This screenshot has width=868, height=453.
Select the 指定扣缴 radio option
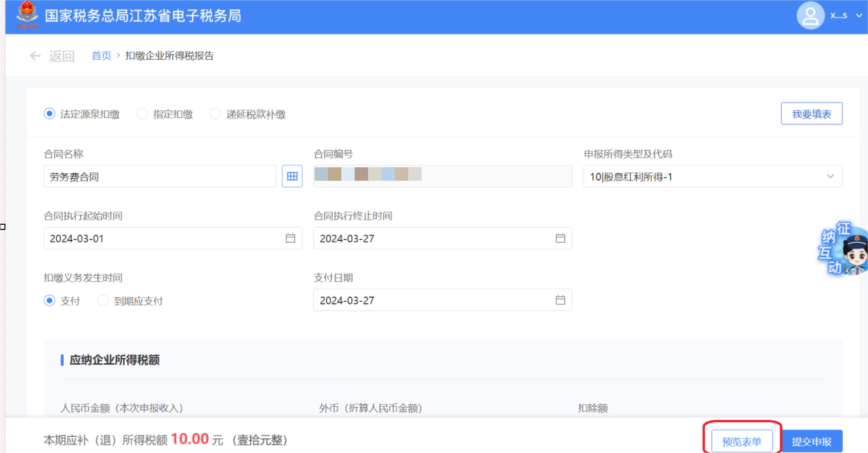142,114
